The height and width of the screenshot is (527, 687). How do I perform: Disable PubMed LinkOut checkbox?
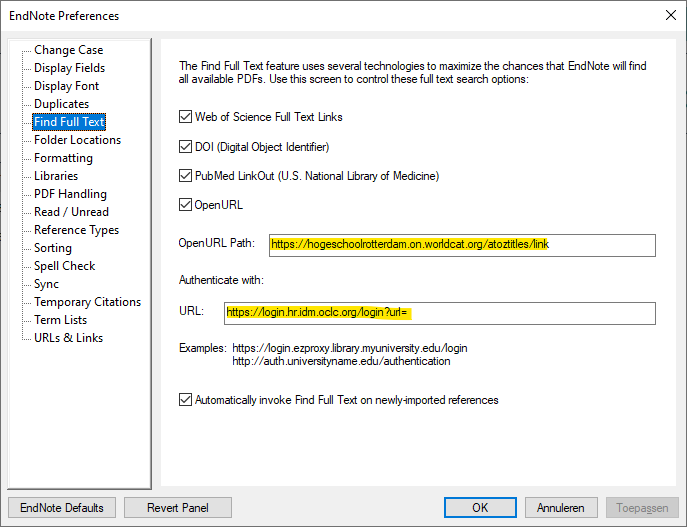185,176
